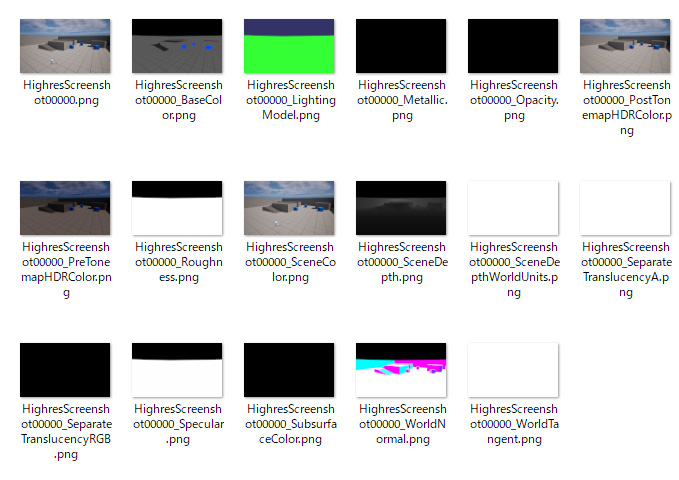The width and height of the screenshot is (679, 480).
Task: Select the PreTonemapHDRColor.png thumbnail
Action: pos(65,208)
